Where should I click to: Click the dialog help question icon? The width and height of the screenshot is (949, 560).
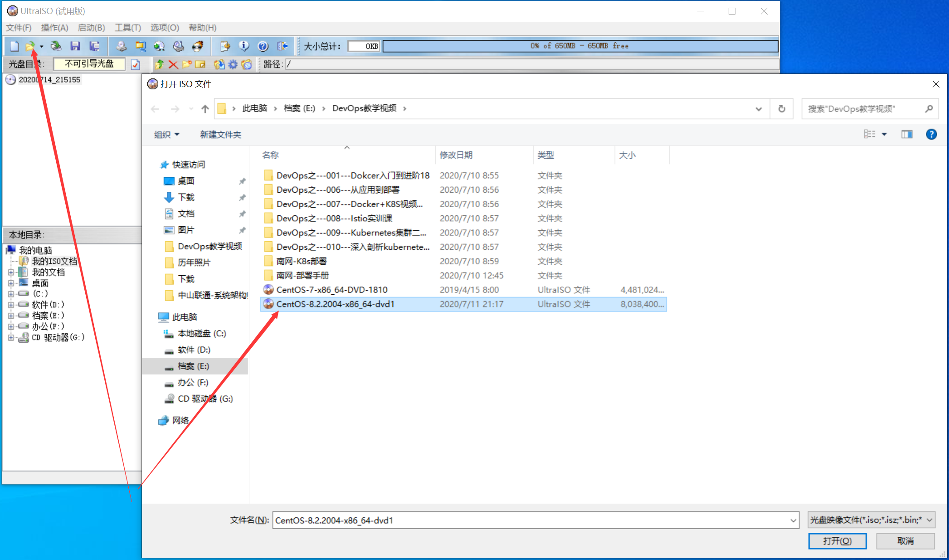931,134
